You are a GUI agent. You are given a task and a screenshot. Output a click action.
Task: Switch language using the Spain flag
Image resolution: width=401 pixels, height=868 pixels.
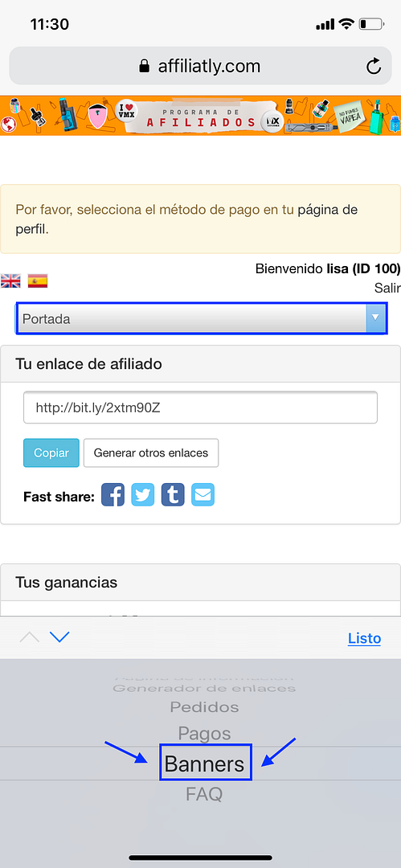tap(38, 281)
